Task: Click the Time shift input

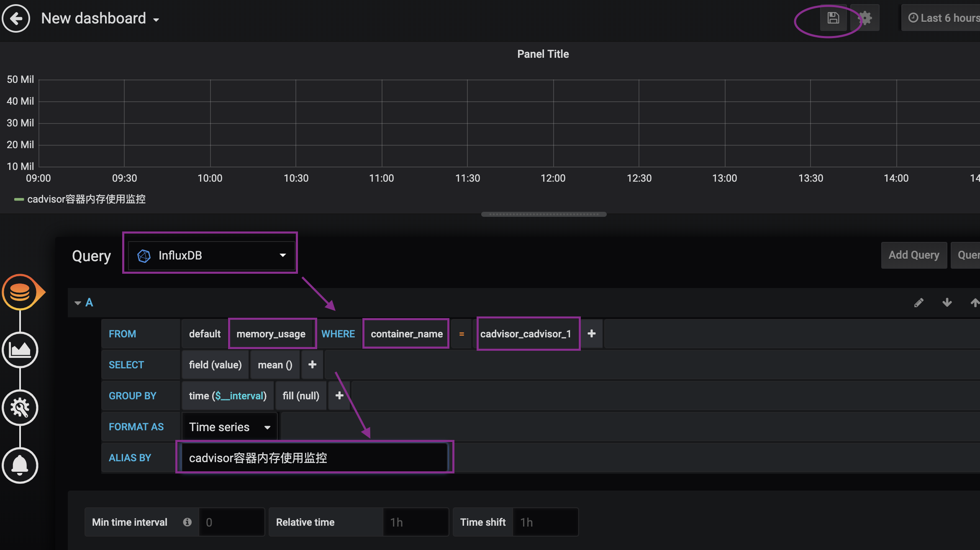Action: click(546, 522)
